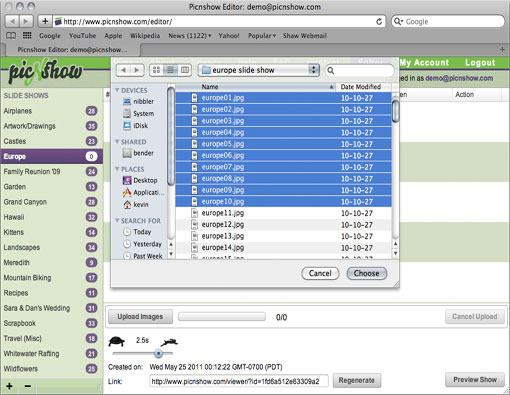Viewport: 510px width, 395px height.
Task: Add a slide show with plus icon
Action: click(x=9, y=386)
